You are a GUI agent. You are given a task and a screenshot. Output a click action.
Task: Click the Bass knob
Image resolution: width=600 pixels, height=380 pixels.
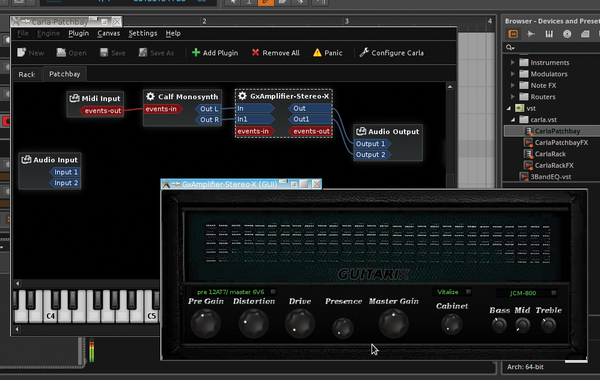[x=499, y=325]
